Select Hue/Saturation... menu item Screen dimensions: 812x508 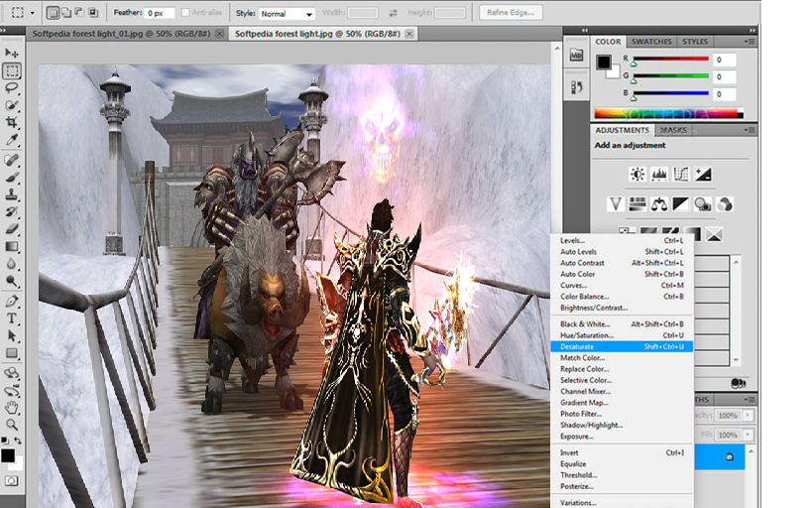click(x=622, y=335)
